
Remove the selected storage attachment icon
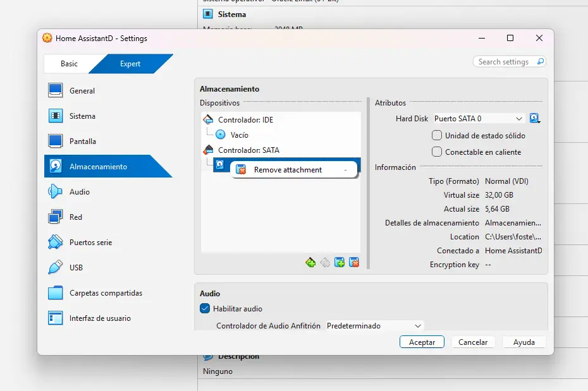coord(354,262)
